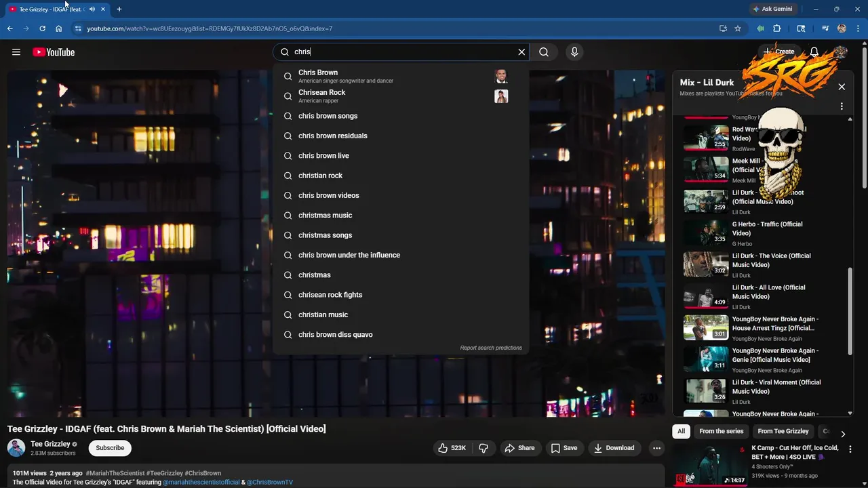Select the Chris Brown suggestion

401,76
